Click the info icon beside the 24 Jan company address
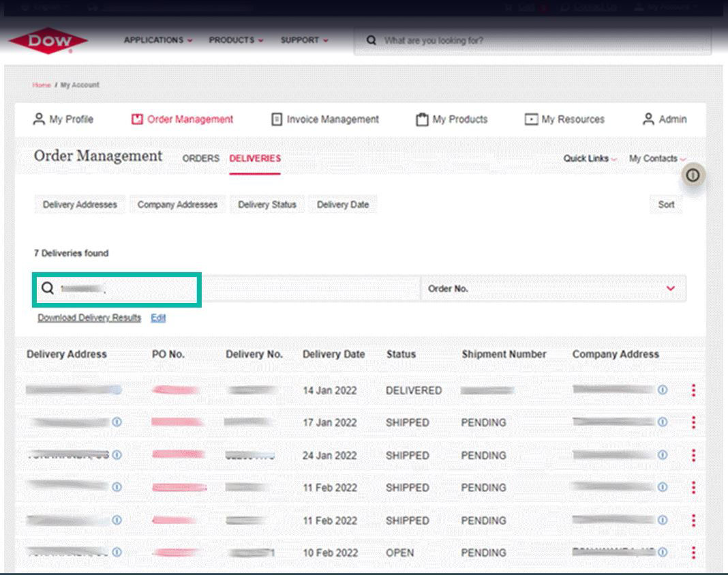The width and height of the screenshot is (728, 575). (661, 455)
